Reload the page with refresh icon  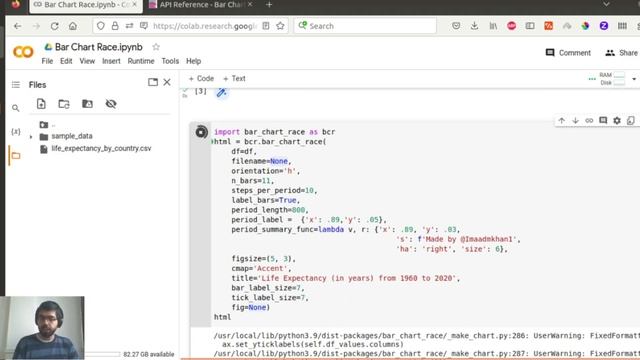(54, 26)
